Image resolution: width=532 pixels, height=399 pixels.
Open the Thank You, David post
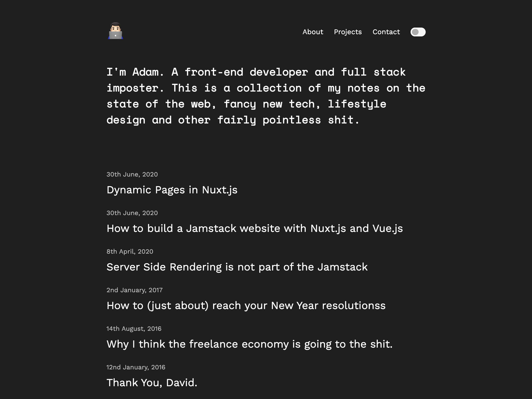(152, 383)
